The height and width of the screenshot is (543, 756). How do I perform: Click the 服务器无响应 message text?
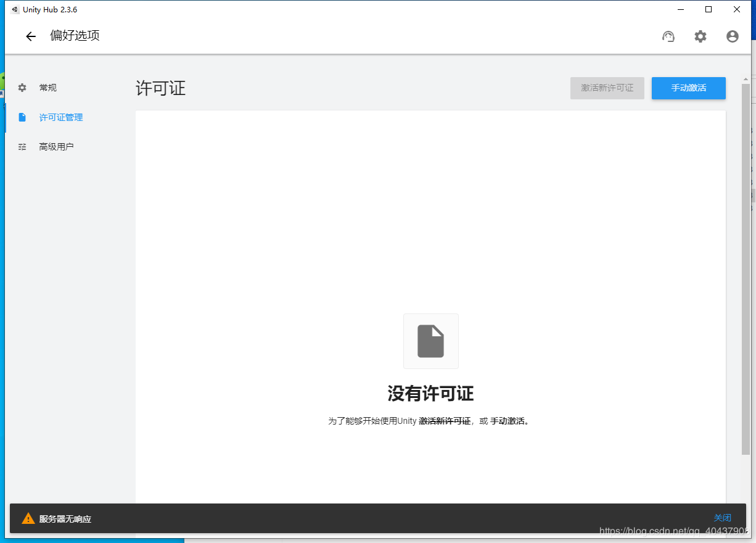click(65, 519)
